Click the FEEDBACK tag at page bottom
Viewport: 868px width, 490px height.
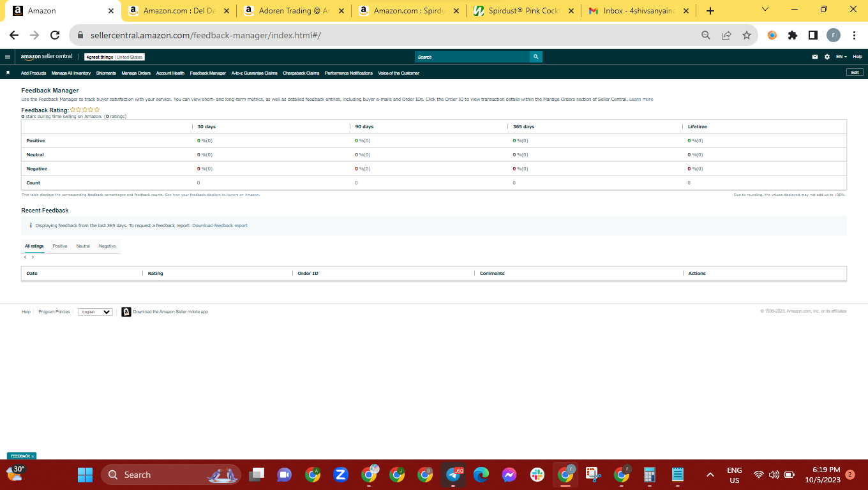pos(22,456)
